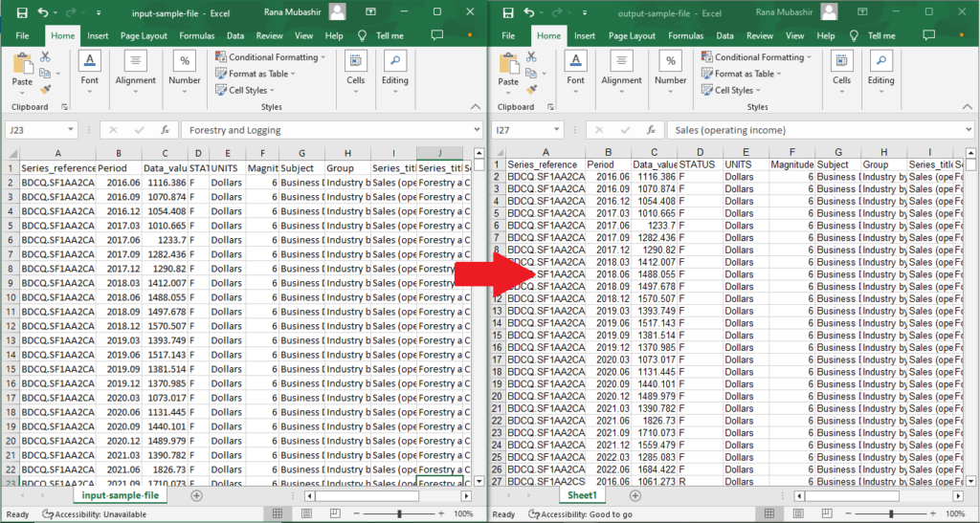Screen dimensions: 980x523
Task: Expand Conditional Formatting dropdown in input-sample-file window
Action: pyautogui.click(x=272, y=57)
